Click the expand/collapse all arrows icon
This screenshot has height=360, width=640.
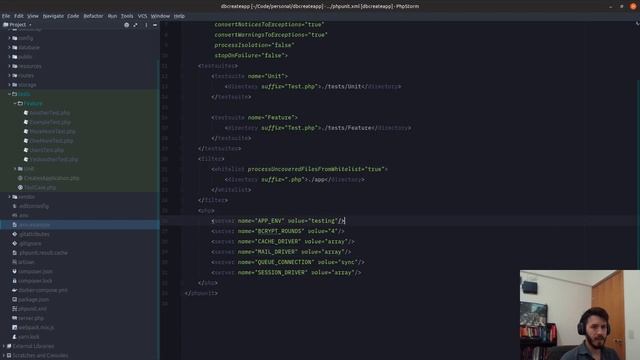click(135, 25)
